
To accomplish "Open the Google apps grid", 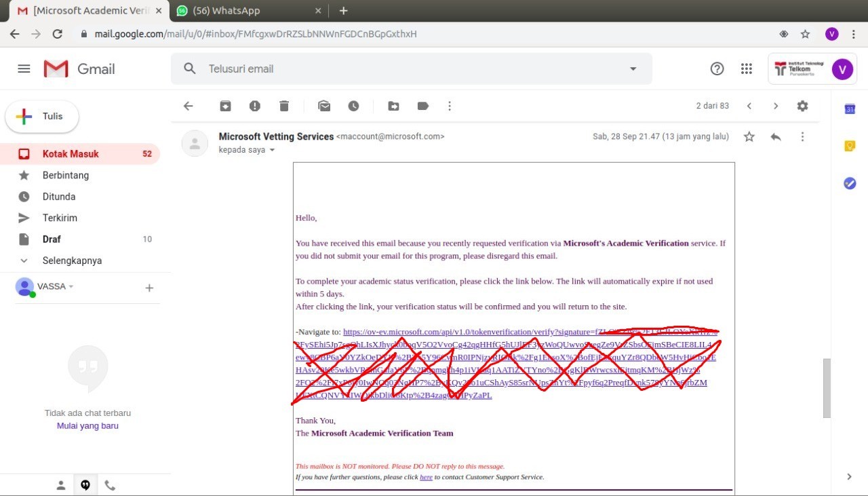I will 747,69.
